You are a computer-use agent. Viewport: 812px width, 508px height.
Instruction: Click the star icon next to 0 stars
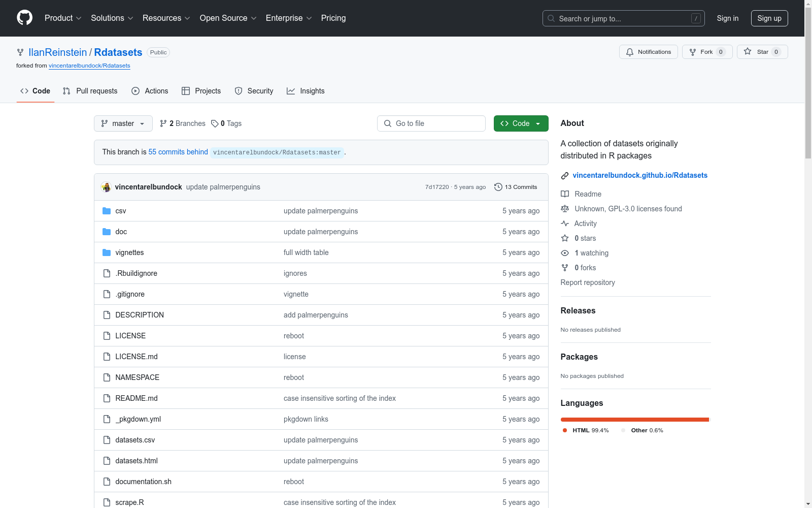[565, 238]
